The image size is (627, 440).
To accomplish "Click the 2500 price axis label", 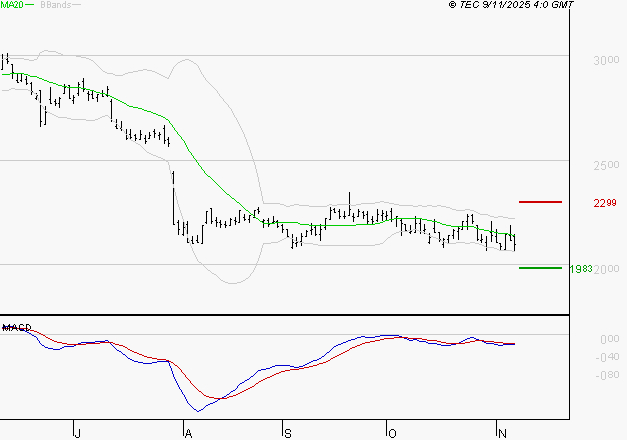I will (x=606, y=165).
